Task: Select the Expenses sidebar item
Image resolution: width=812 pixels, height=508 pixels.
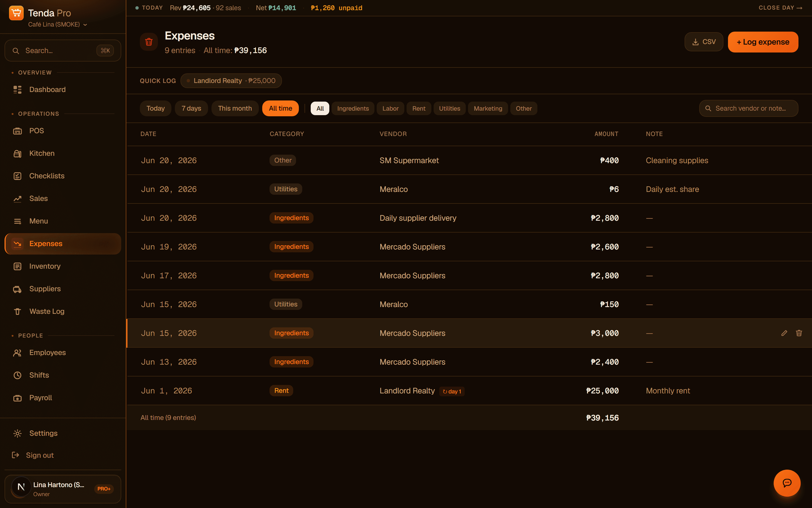Action: click(x=63, y=244)
